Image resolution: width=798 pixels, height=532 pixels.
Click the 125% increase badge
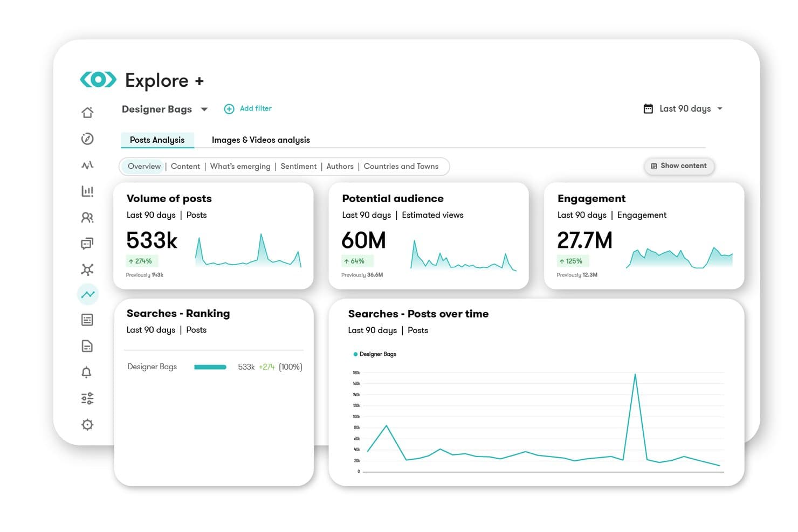573,261
